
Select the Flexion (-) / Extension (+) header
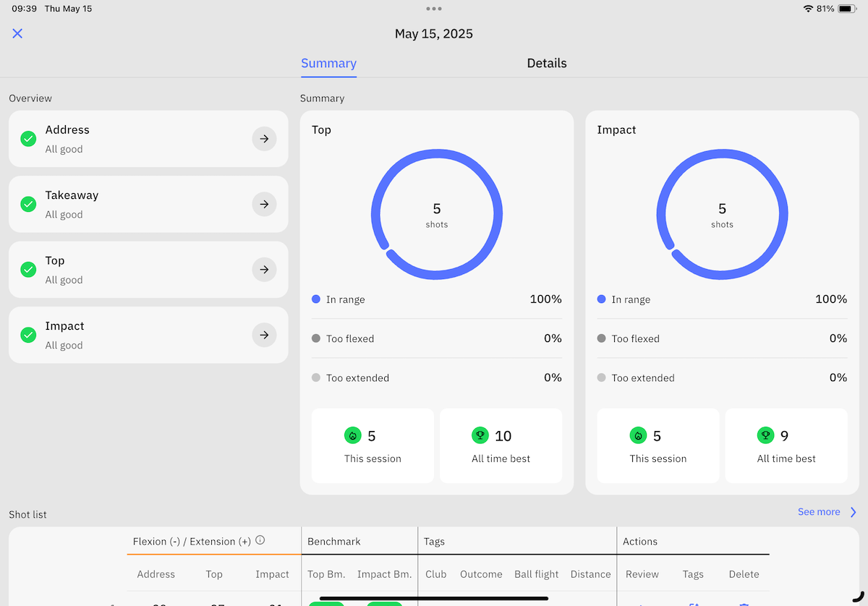click(192, 542)
